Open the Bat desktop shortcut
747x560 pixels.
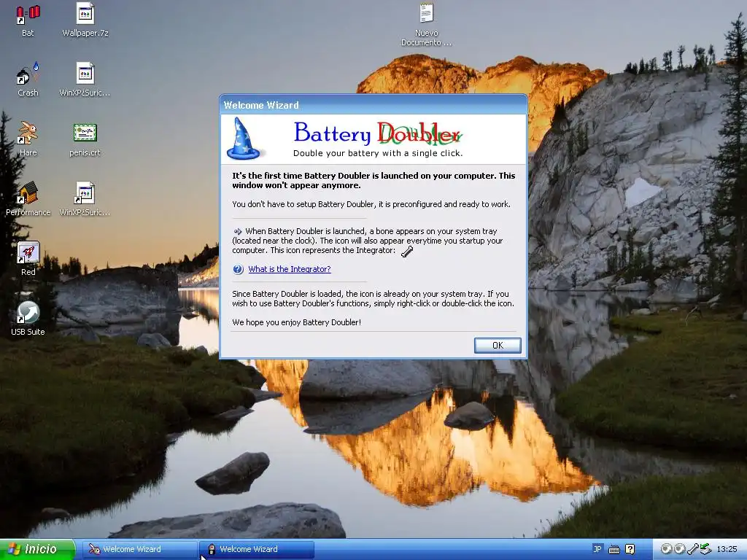[x=28, y=20]
